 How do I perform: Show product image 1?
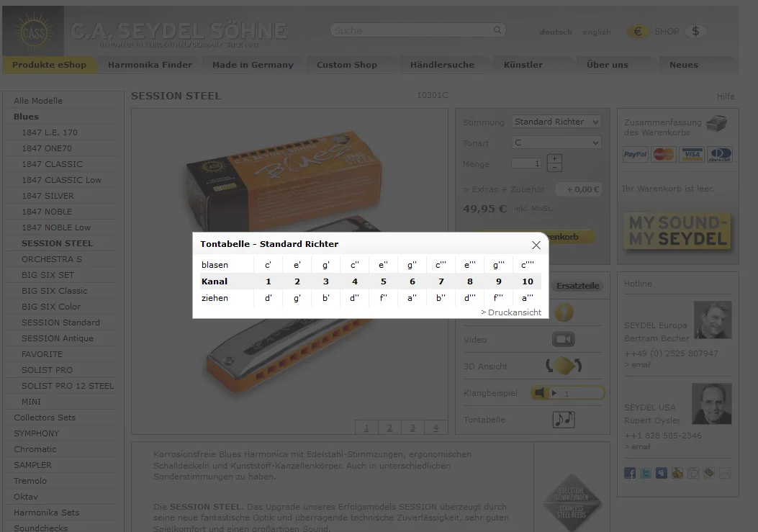pos(366,428)
